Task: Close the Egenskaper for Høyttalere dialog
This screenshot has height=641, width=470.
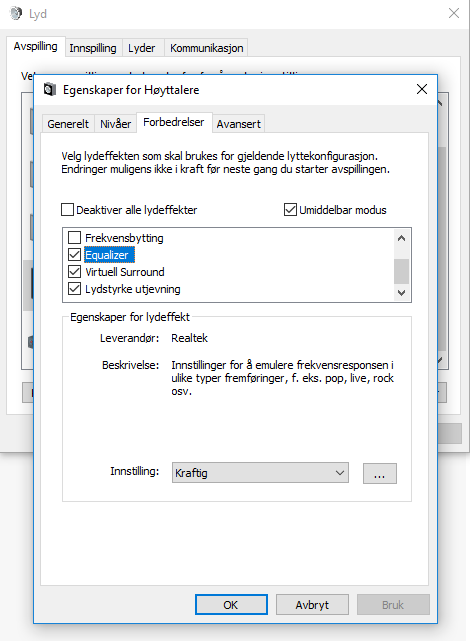Action: click(422, 89)
